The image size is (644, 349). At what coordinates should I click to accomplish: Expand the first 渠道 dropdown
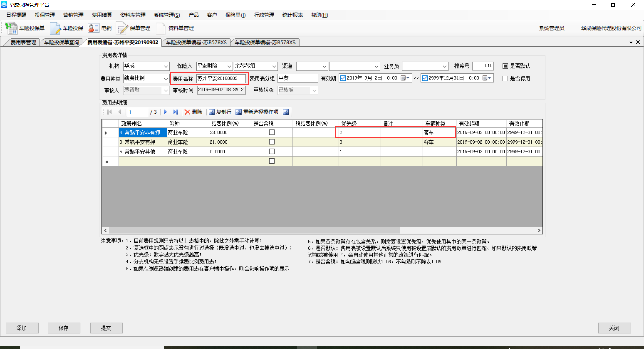[324, 66]
